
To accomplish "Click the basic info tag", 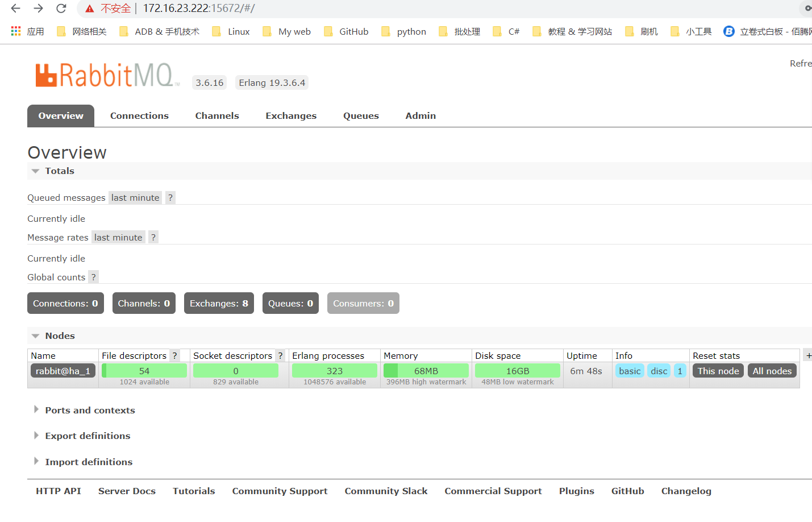I will click(x=630, y=371).
